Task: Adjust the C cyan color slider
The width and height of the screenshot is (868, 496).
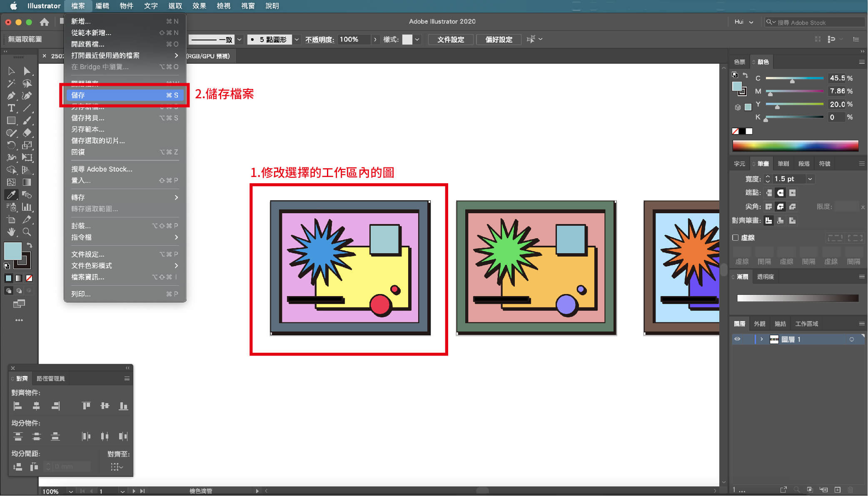Action: point(792,81)
